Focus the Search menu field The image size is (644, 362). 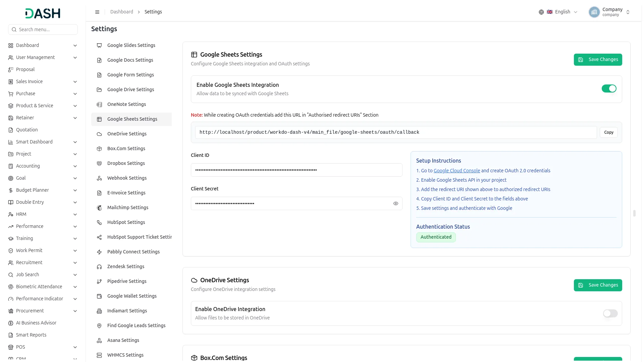(43, 29)
